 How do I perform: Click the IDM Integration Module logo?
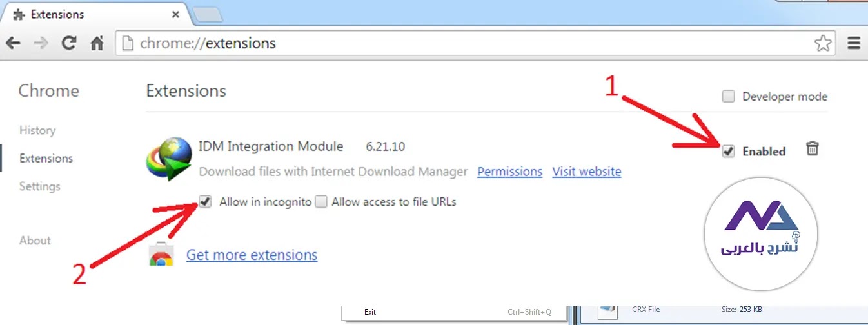pyautogui.click(x=170, y=159)
